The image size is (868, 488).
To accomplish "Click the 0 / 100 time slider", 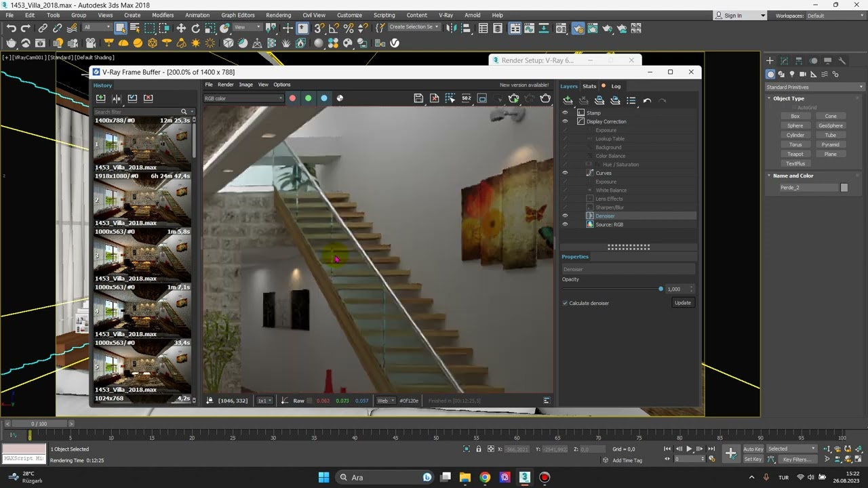I will [x=39, y=424].
